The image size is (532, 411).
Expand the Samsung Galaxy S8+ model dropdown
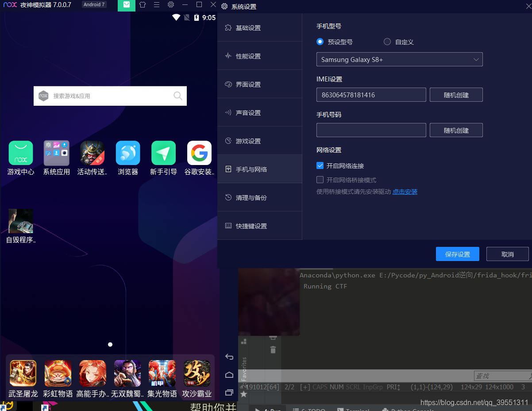399,60
